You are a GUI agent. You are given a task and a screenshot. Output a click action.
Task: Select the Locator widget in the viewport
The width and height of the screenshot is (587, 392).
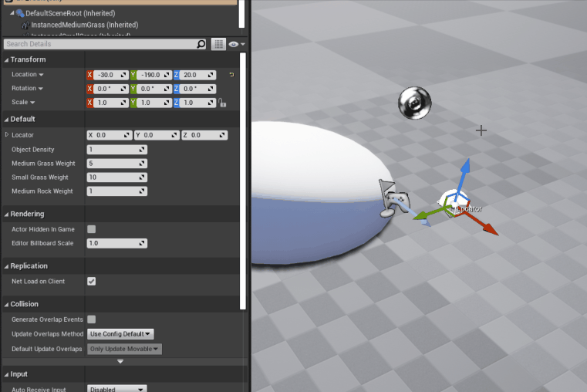tap(454, 203)
